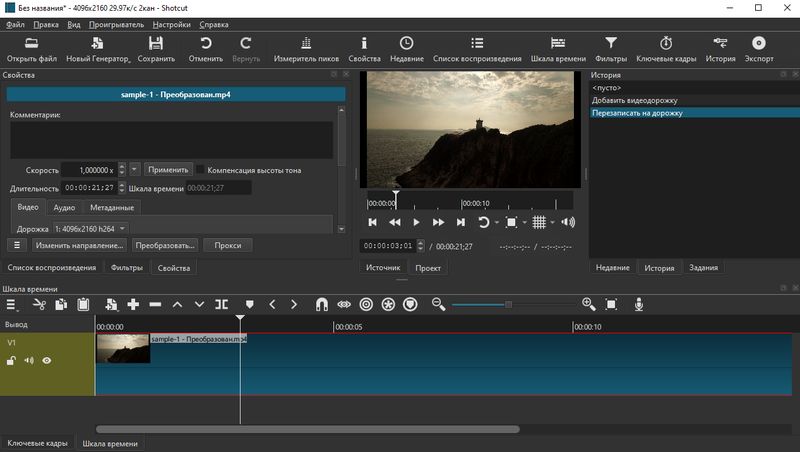Image resolution: width=800 pixels, height=452 pixels.
Task: Toggle timeline snapping magnet icon
Action: point(322,304)
